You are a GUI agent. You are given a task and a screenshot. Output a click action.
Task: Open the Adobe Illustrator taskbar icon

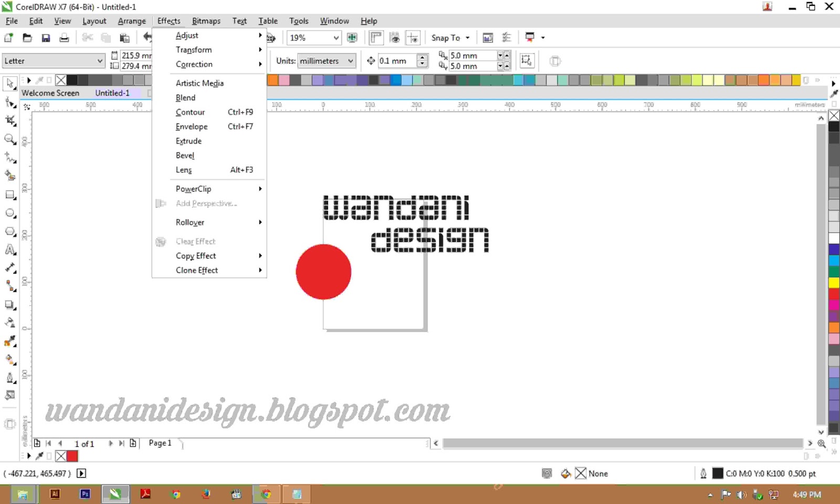(x=55, y=494)
